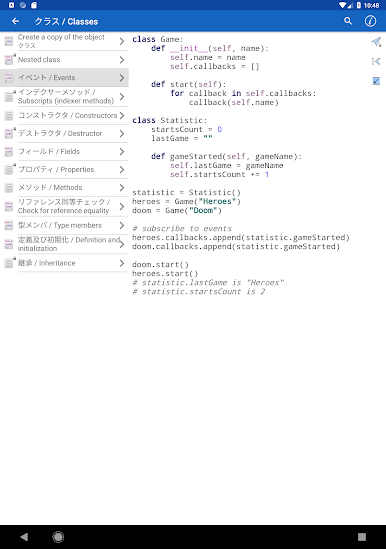Image resolution: width=386 pixels, height=549 pixels.
Task: Click document icon beside Nested class
Action: click(9, 60)
